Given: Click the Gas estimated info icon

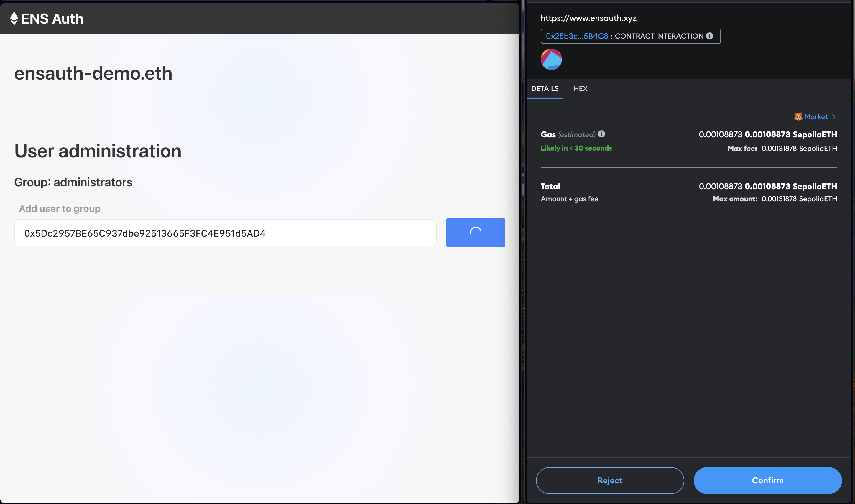Looking at the screenshot, I should point(601,134).
